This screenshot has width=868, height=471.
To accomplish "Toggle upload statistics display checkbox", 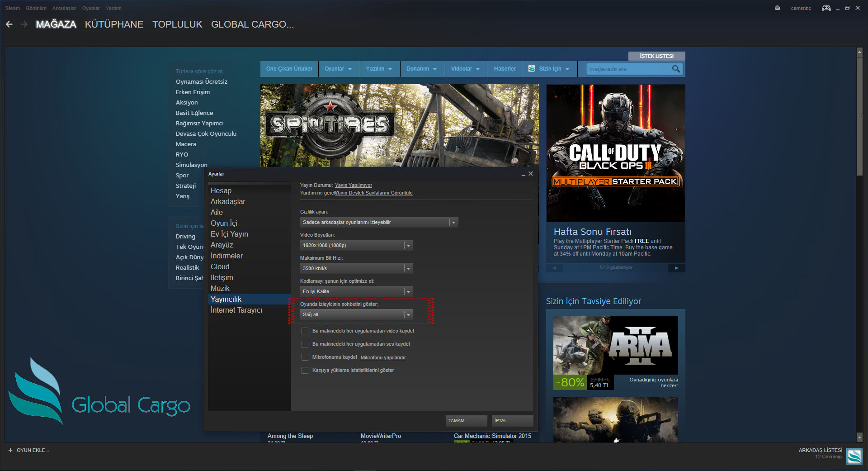I will click(305, 371).
